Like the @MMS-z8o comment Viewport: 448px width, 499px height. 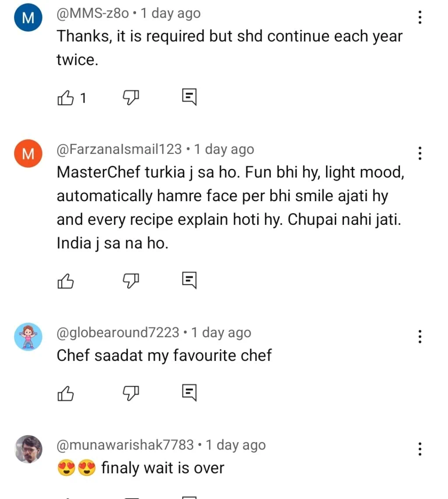coord(66,98)
